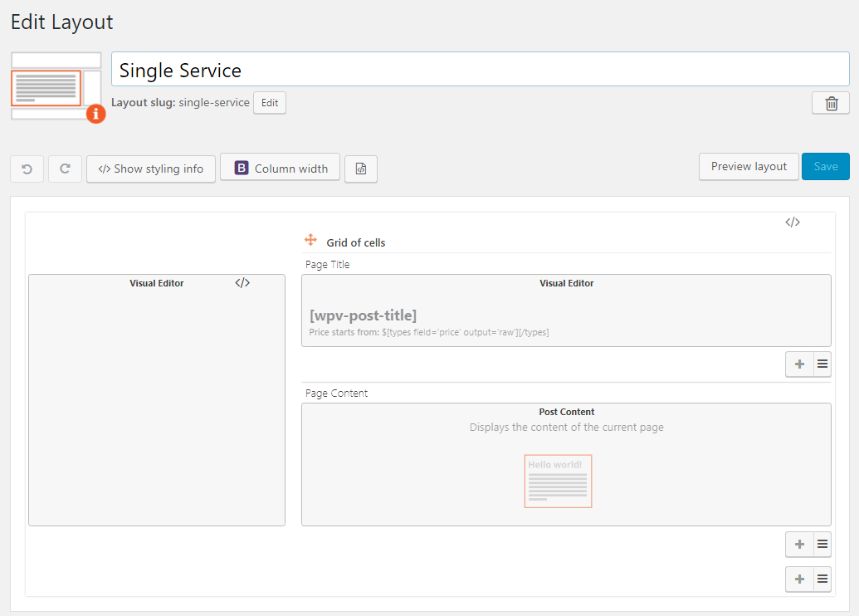Preview the layout
The height and width of the screenshot is (616, 859).
pos(749,167)
